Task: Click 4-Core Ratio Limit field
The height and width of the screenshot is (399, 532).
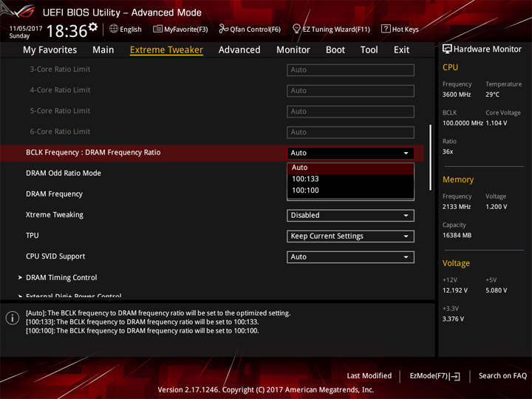Action: [350, 91]
